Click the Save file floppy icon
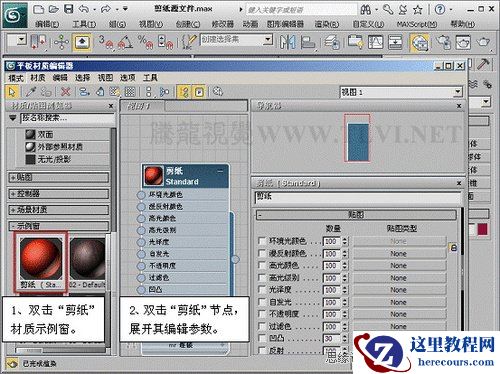 (68, 9)
